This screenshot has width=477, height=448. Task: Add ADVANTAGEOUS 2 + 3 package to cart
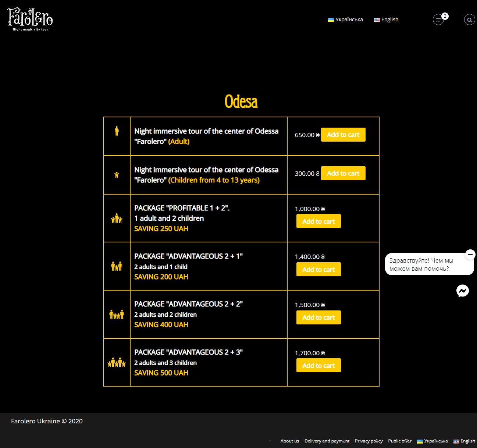tap(318, 366)
